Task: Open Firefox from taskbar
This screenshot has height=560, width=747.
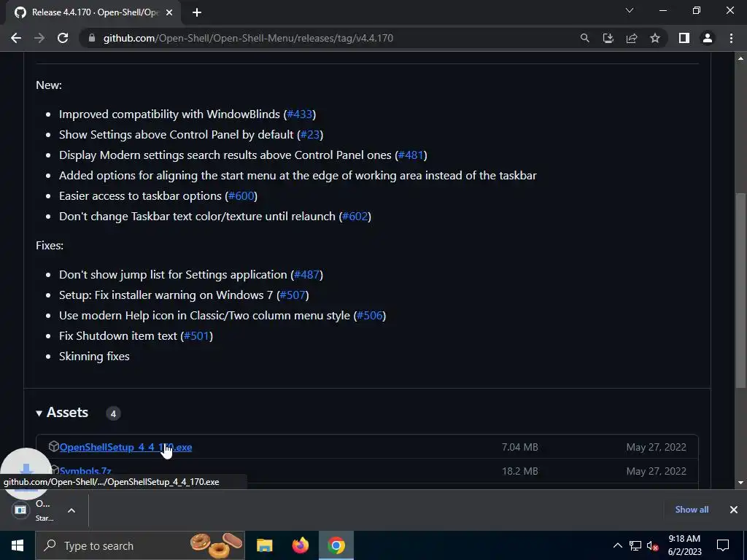Action: click(x=300, y=545)
